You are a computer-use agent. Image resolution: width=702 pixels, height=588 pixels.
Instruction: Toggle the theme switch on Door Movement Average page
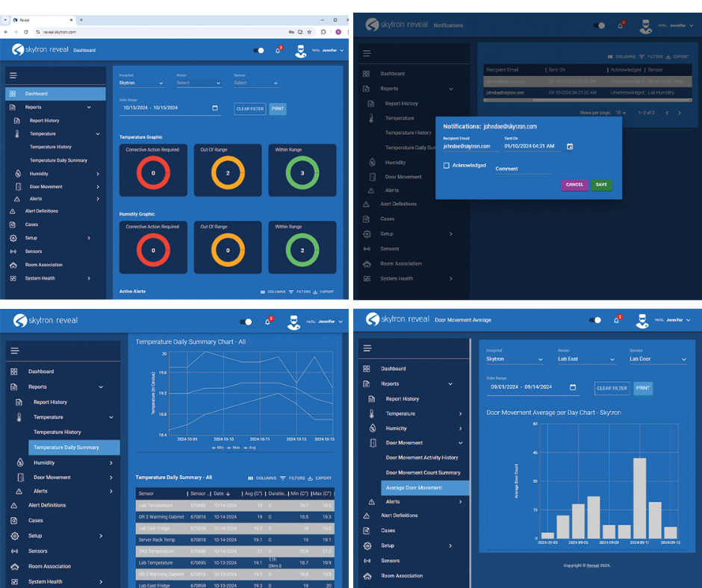tap(595, 319)
